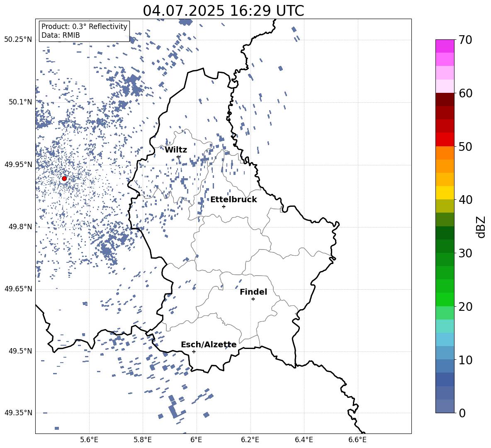491x448 pixels.
Task: Click the yellow colorbar segment at 40
Action: 445,193
